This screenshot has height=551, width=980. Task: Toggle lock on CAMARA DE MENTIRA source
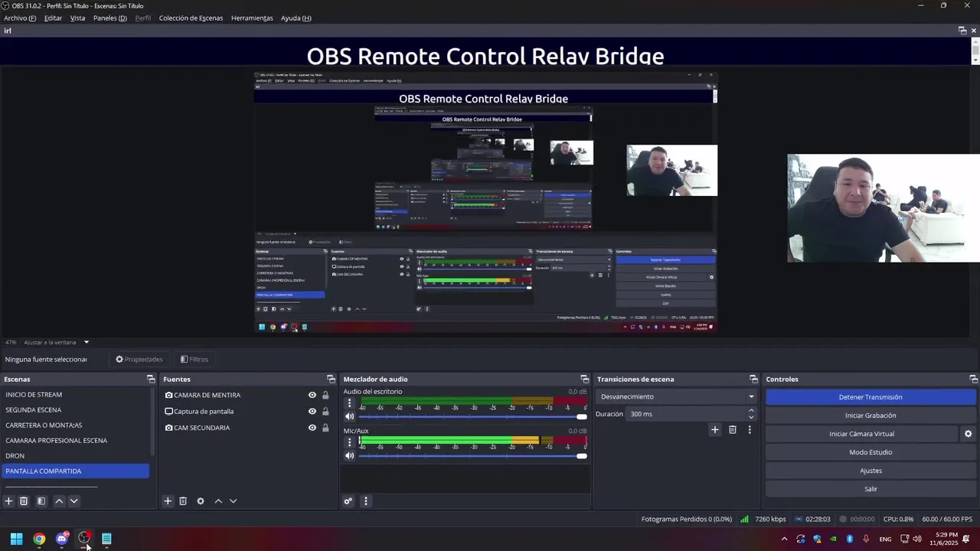tap(325, 396)
